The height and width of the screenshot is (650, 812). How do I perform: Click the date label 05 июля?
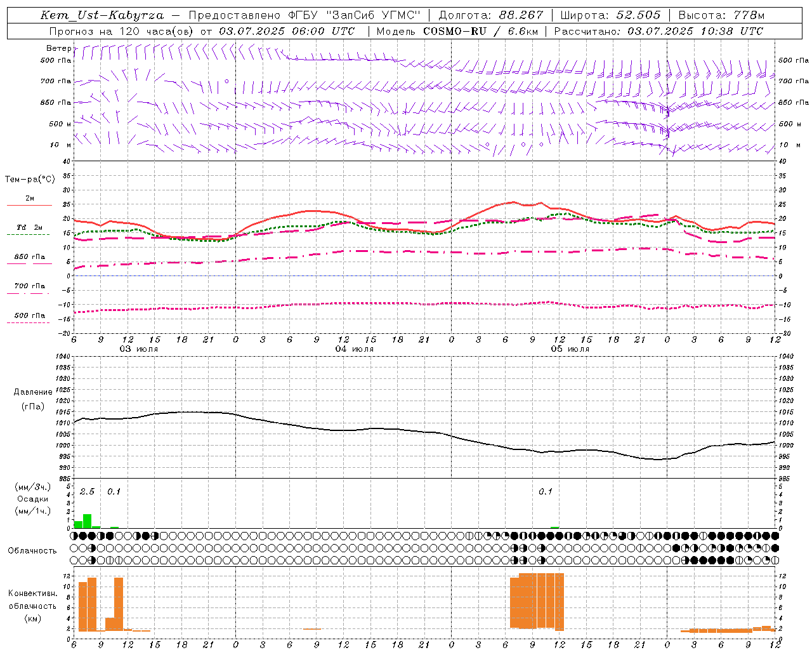coord(570,349)
